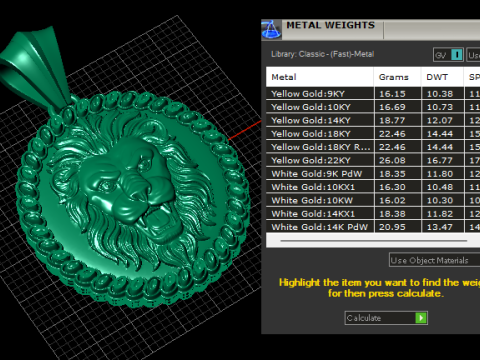This screenshot has width=480, height=360.
Task: Select the Yellow Gold:18KY row
Action: 373,134
